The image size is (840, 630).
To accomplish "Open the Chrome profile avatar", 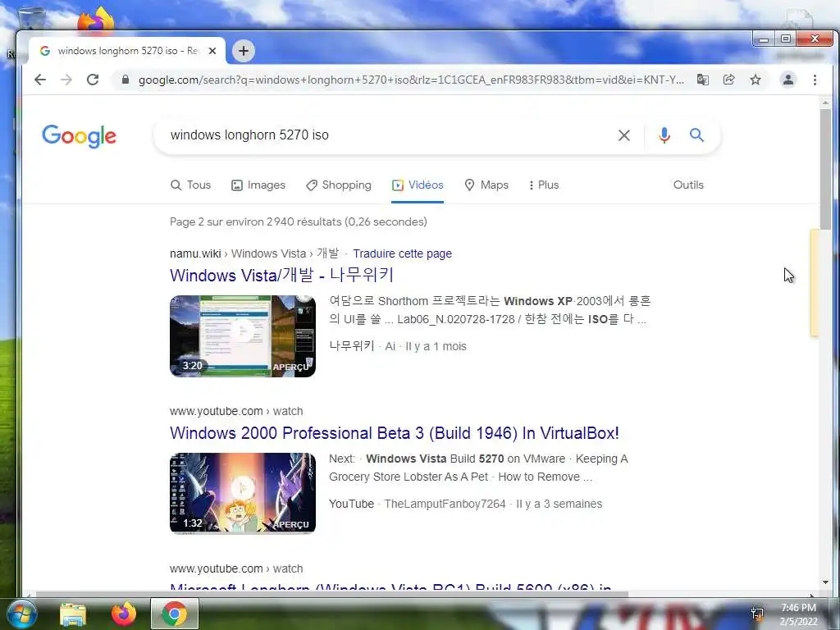I will tap(788, 80).
